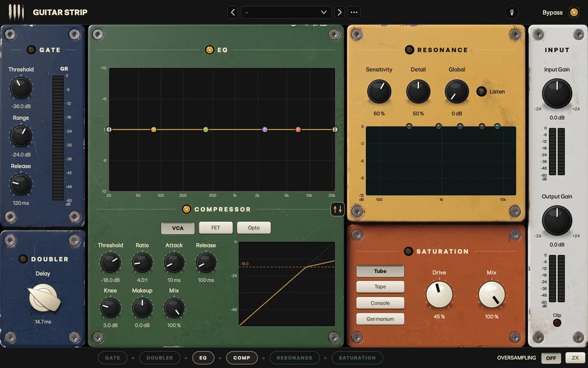Select the VCA compressor mode
The image size is (588, 368).
(x=178, y=228)
